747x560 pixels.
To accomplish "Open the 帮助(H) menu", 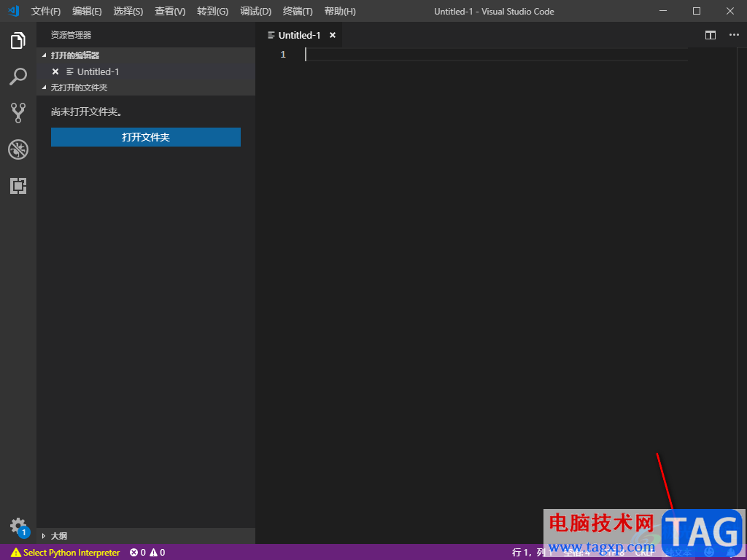I will coord(340,12).
